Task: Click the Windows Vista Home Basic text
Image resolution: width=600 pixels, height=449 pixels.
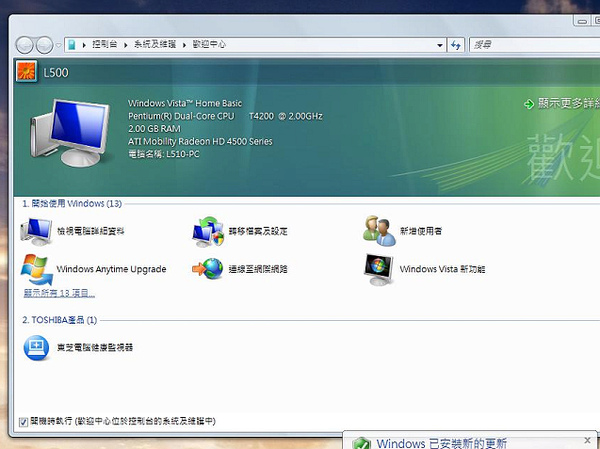Action: [185, 103]
